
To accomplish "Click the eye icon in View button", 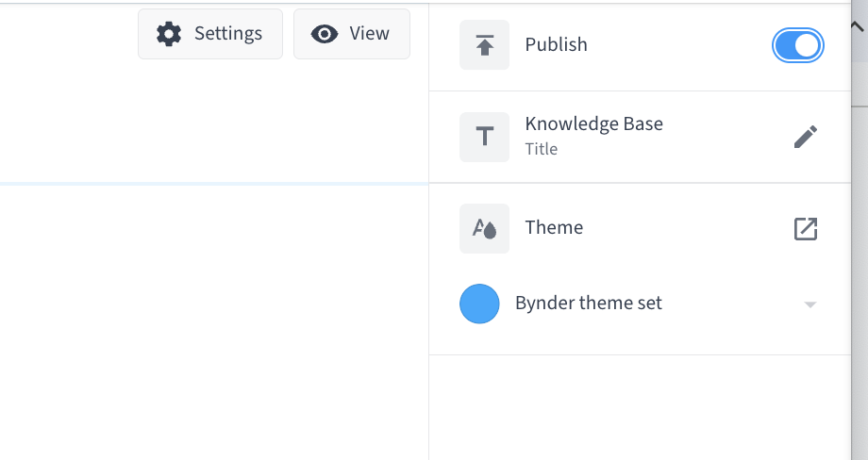I will coord(325,34).
